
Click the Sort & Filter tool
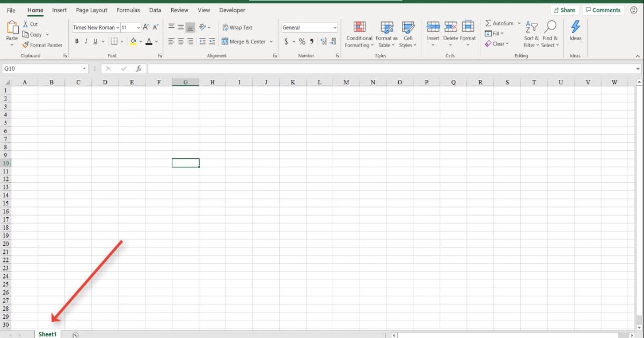[531, 33]
